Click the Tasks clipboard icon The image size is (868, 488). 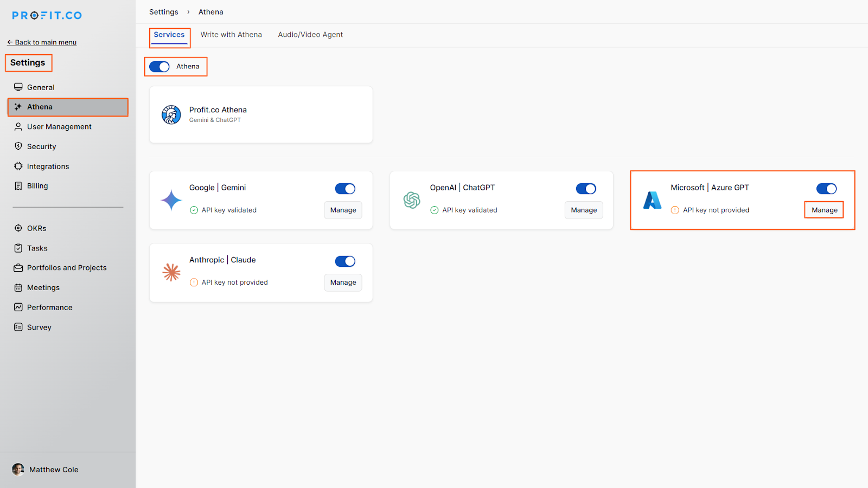[x=18, y=248]
